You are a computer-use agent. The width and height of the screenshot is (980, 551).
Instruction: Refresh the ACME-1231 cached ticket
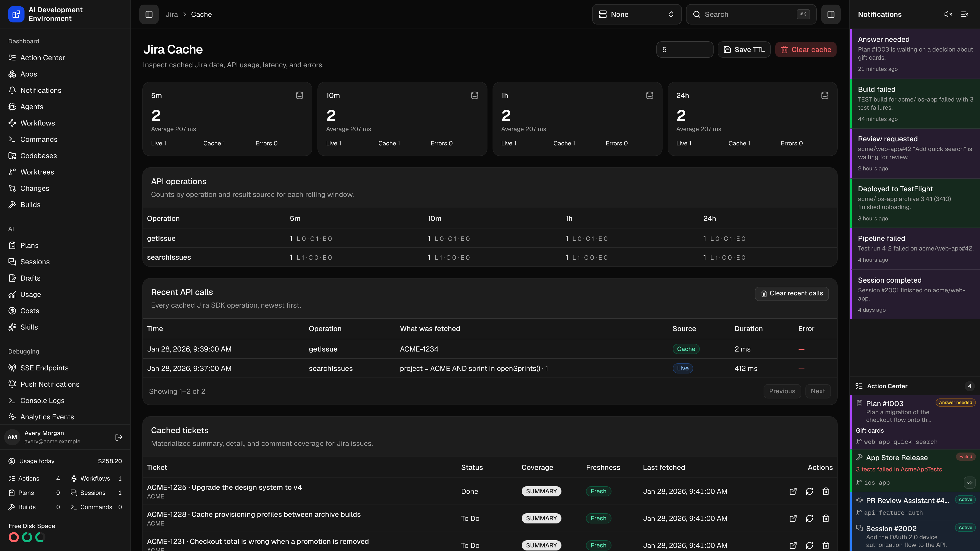pyautogui.click(x=810, y=545)
